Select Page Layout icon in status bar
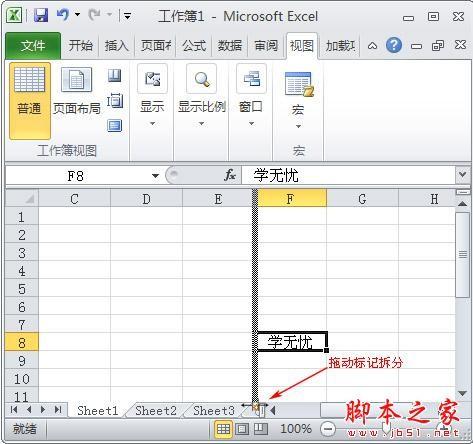 [x=242, y=429]
